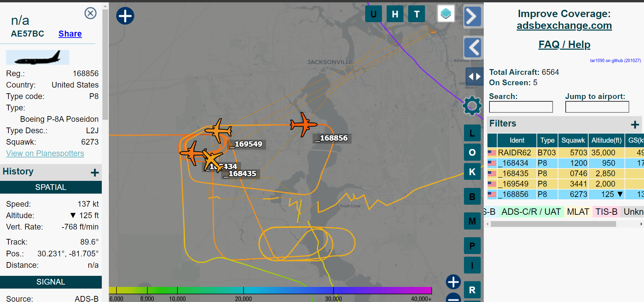Click the _168856 map label
Screen dimensions: 644x302
(332, 138)
